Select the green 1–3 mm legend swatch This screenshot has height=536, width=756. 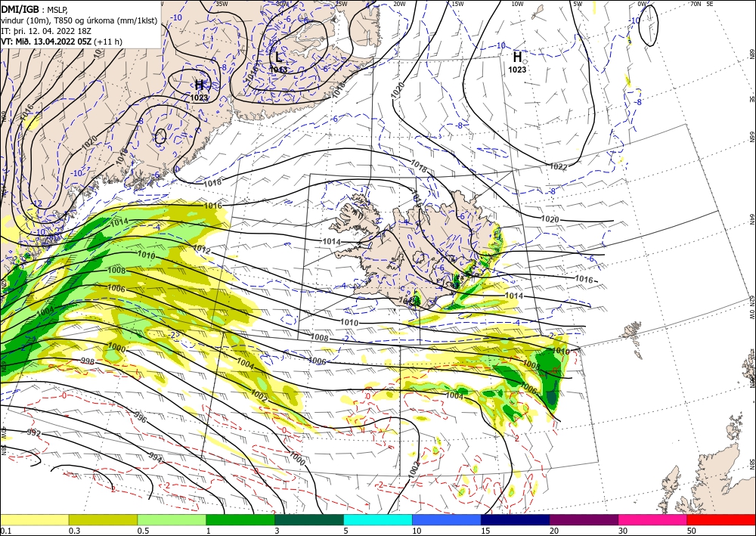point(240,519)
